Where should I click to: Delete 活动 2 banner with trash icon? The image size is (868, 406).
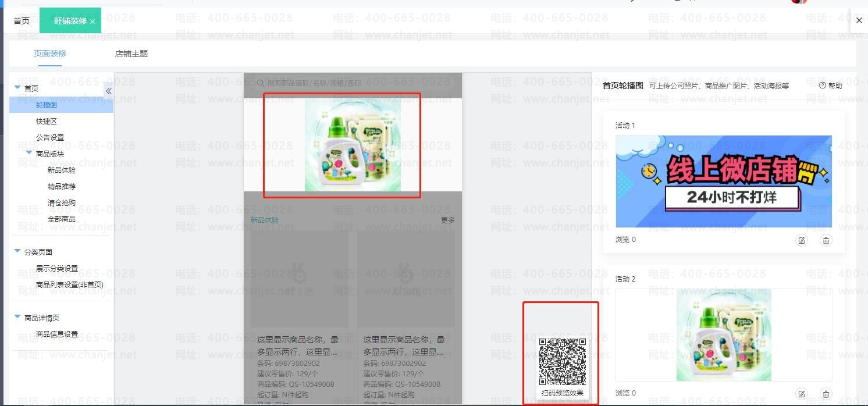pos(826,394)
